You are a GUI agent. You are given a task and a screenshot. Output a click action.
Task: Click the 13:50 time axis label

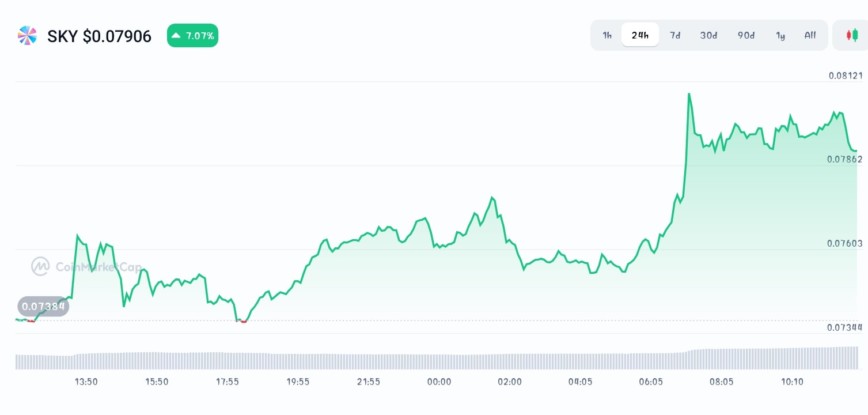[86, 382]
